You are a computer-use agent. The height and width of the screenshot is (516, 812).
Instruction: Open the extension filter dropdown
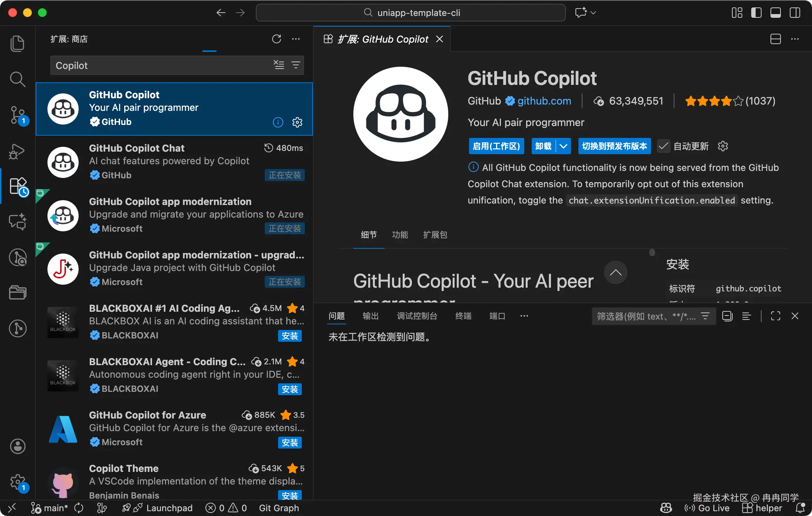[296, 65]
